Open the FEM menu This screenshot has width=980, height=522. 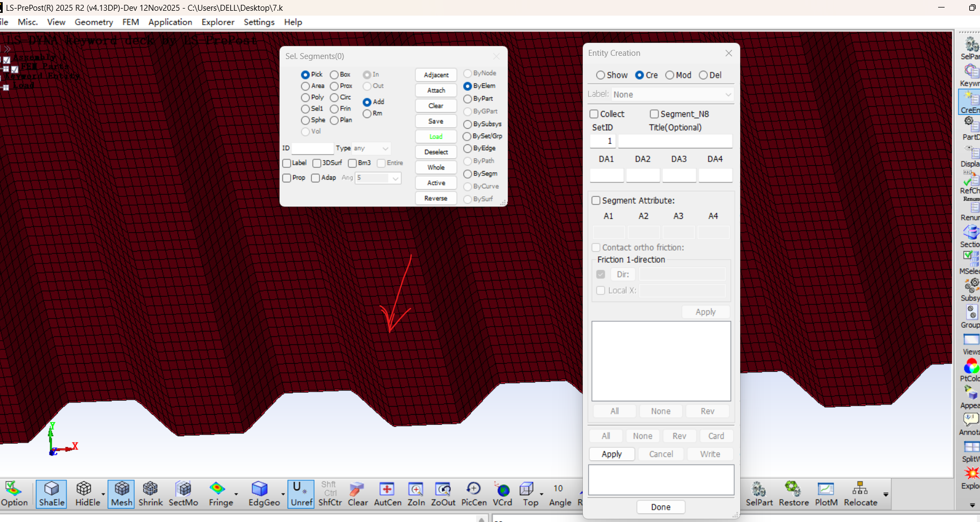(x=130, y=22)
